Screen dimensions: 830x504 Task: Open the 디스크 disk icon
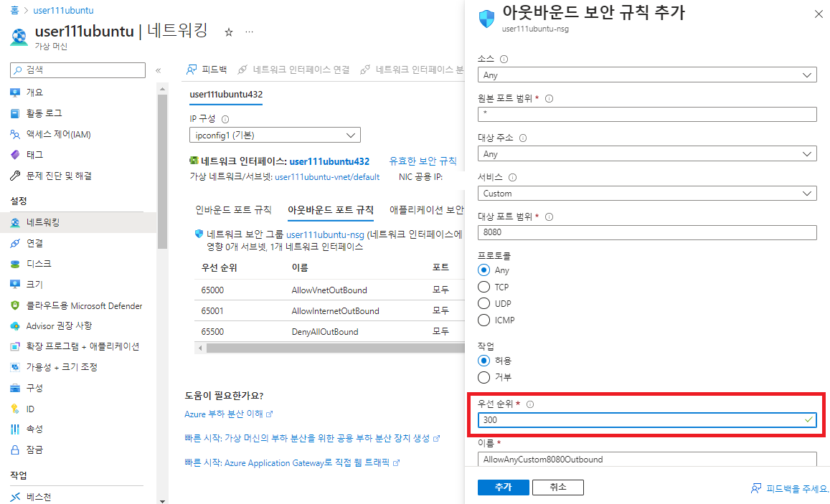(x=15, y=264)
